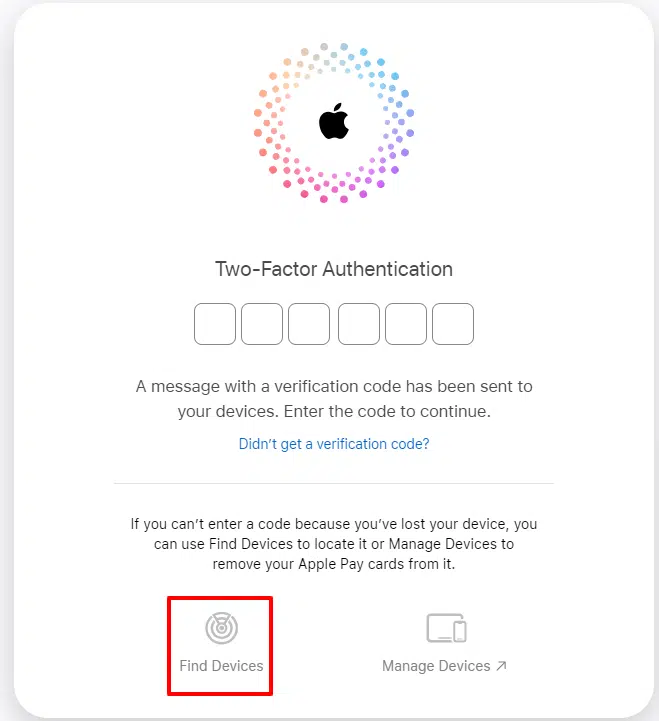
Task: Click "Enter the code to continue" sentence
Action: (x=387, y=411)
